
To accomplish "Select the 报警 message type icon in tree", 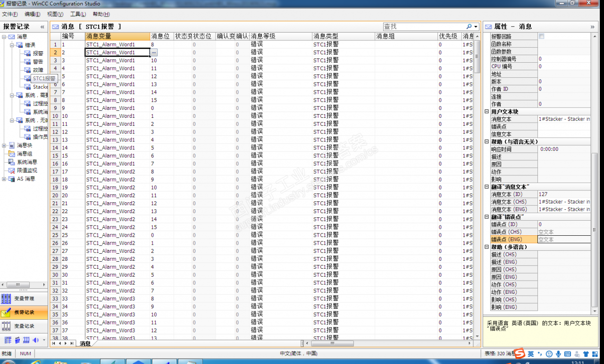I will (x=27, y=53).
